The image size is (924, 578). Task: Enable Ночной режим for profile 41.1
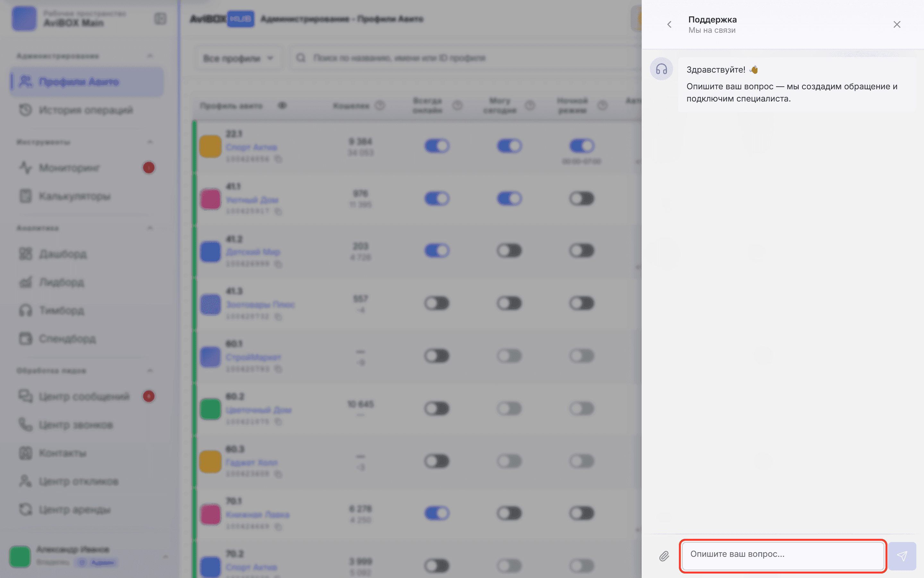pos(582,198)
